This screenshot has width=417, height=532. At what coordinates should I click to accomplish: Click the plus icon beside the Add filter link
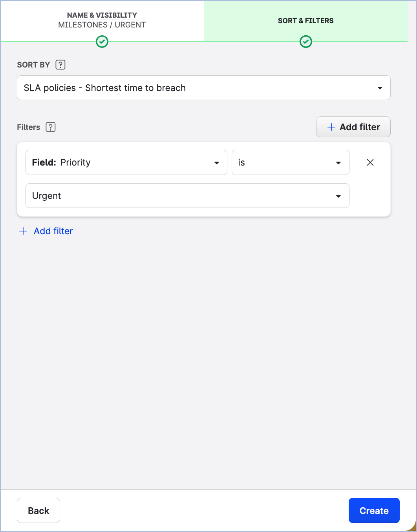tap(23, 231)
